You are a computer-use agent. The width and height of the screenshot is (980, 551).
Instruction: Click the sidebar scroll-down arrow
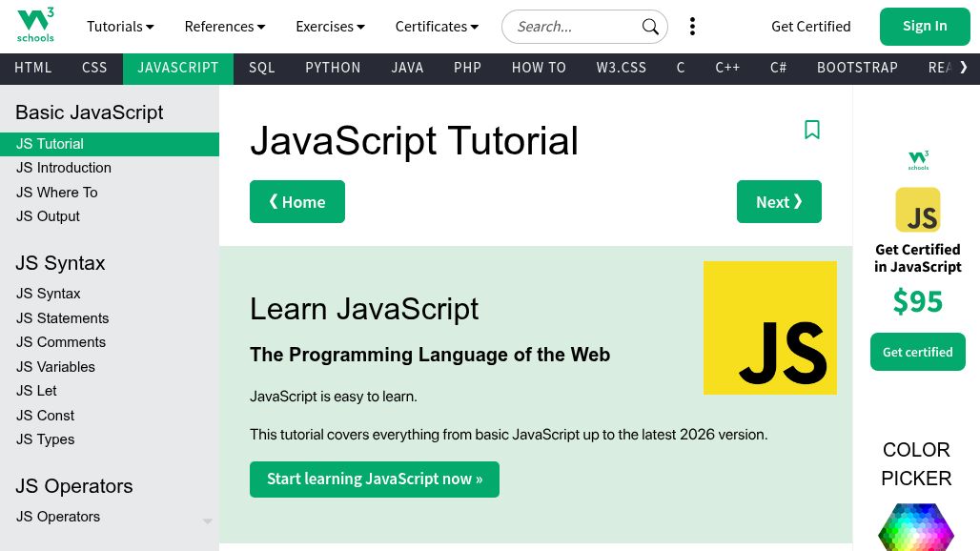(x=208, y=521)
